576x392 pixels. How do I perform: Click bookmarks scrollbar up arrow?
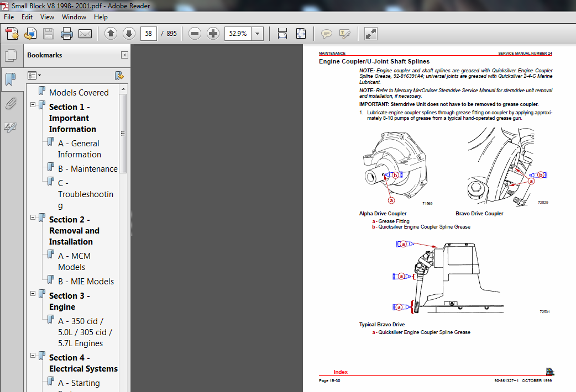(x=123, y=89)
